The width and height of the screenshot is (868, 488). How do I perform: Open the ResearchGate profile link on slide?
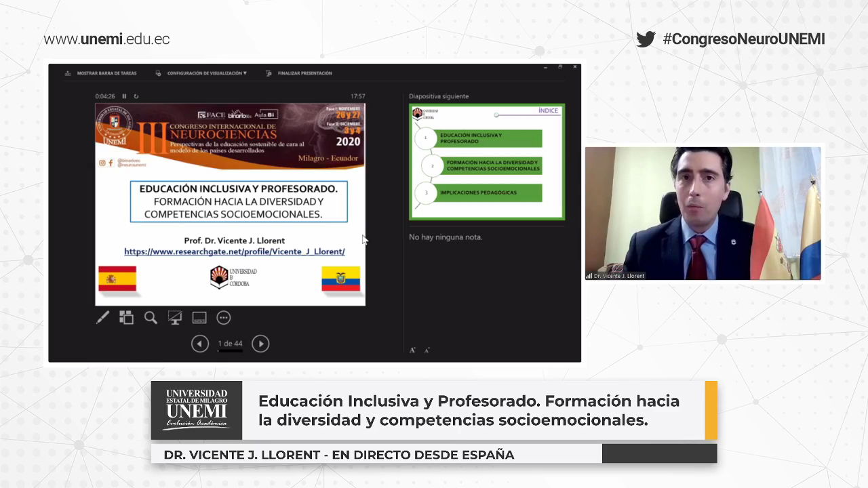coord(234,251)
